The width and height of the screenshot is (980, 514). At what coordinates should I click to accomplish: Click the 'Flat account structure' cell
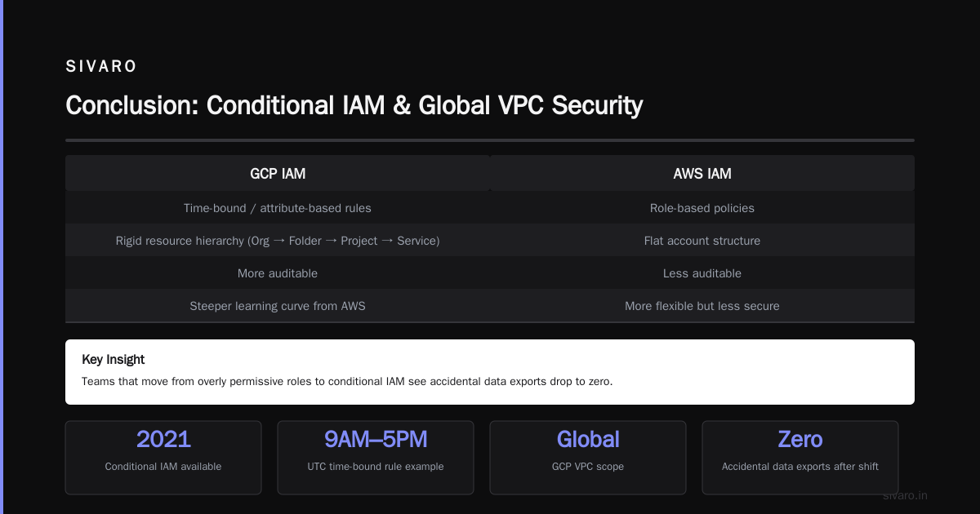702,241
